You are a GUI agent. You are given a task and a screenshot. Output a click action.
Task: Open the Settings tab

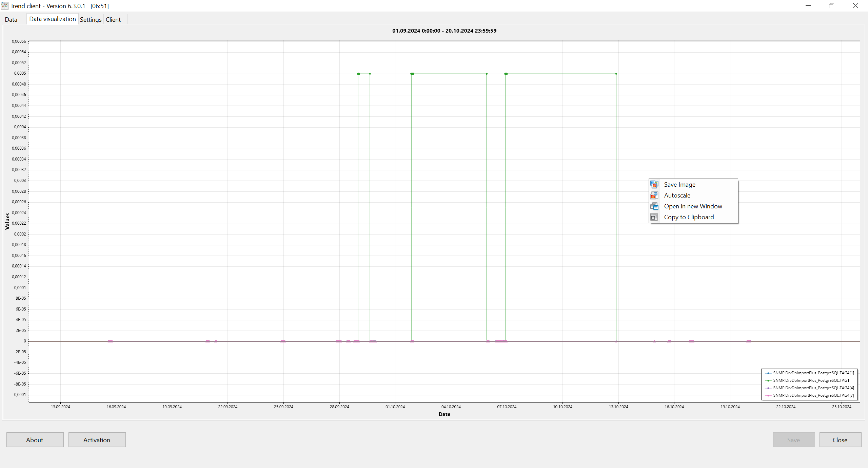(91, 19)
